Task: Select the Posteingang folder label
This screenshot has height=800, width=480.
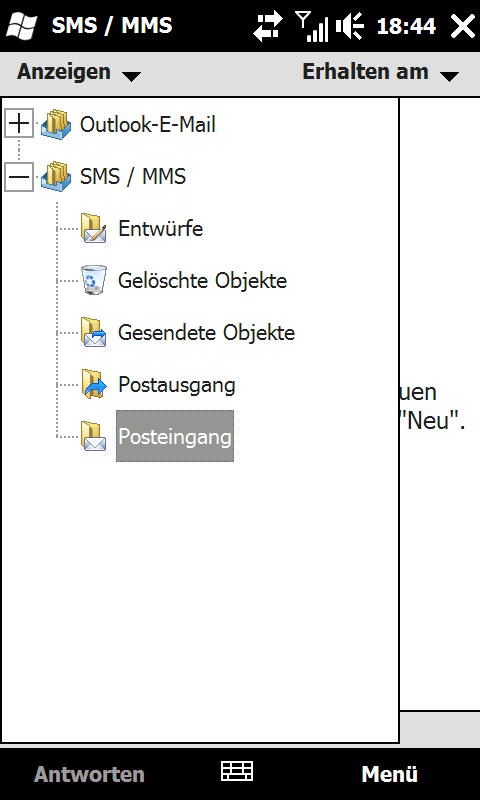Action: [x=175, y=436]
